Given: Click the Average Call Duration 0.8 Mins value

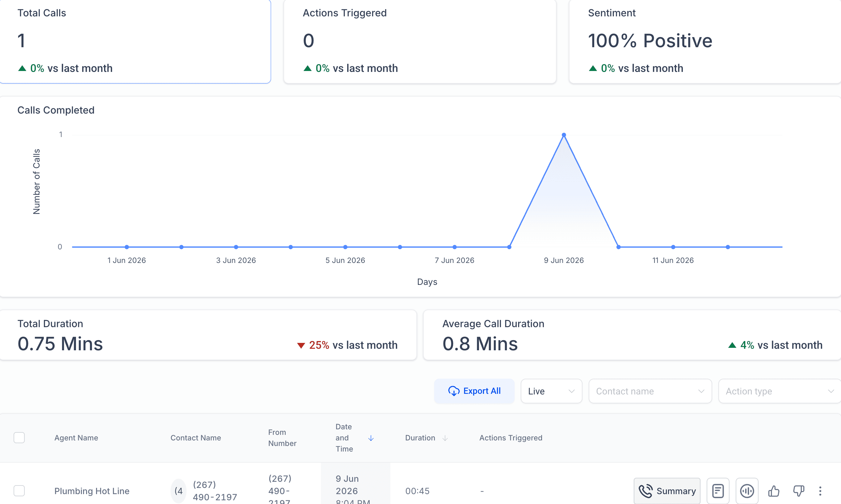Looking at the screenshot, I should pyautogui.click(x=480, y=344).
